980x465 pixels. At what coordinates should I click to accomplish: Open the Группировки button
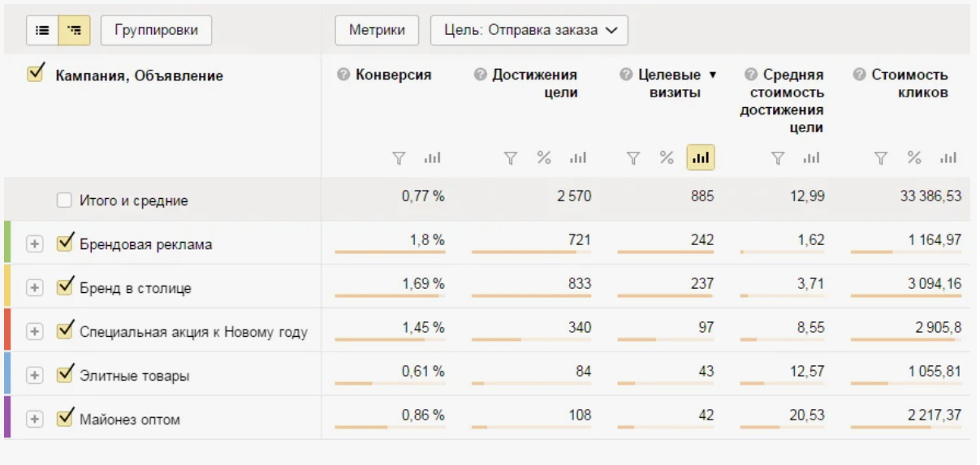click(x=156, y=30)
